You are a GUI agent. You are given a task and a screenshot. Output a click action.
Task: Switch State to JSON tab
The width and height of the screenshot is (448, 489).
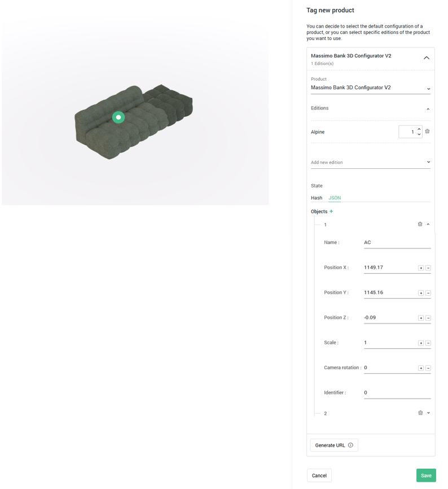[335, 198]
